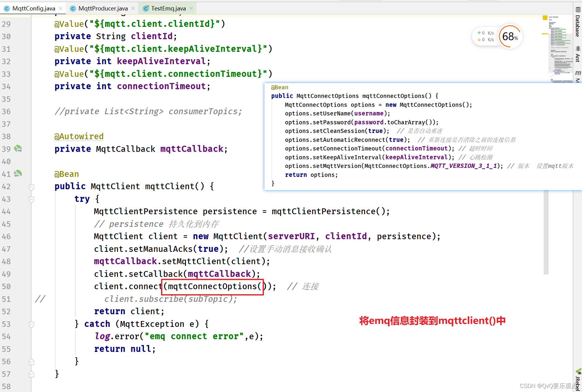Viewport: 582px width, 392px height.
Task: Open the Ant tool window
Action: (x=578, y=54)
